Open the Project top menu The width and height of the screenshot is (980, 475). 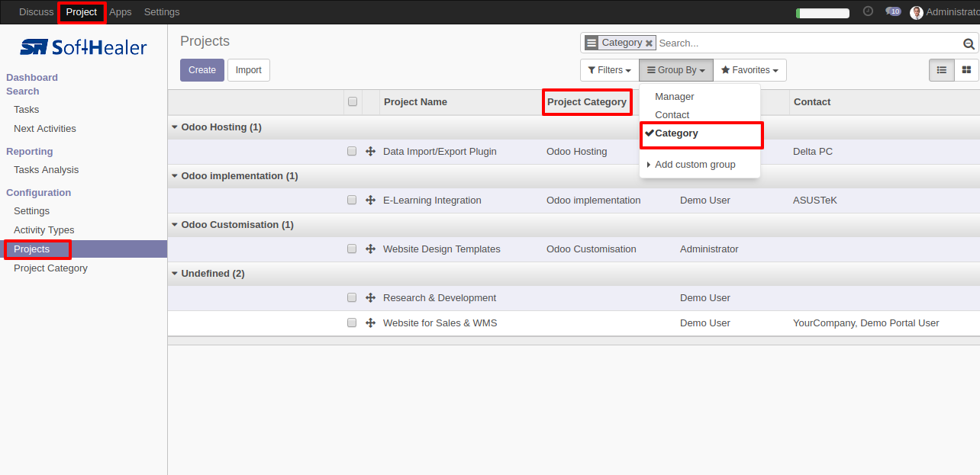pyautogui.click(x=82, y=12)
